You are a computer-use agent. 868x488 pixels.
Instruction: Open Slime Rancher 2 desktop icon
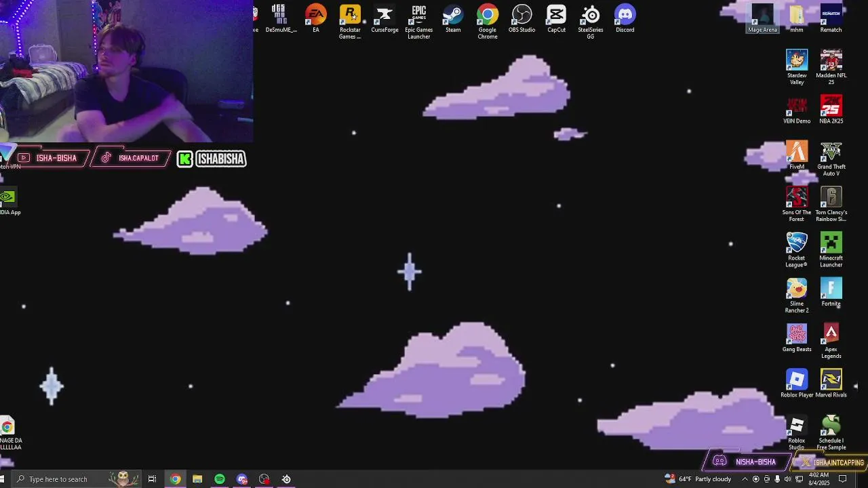[x=797, y=296]
